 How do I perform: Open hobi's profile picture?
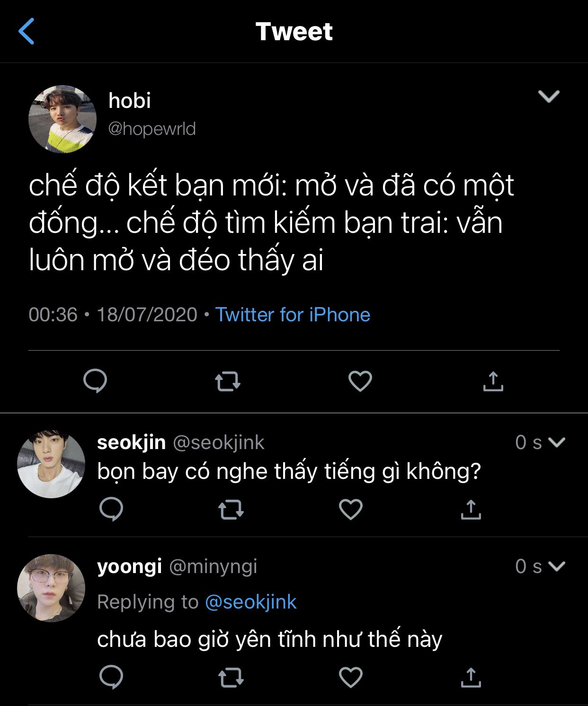[x=62, y=119]
